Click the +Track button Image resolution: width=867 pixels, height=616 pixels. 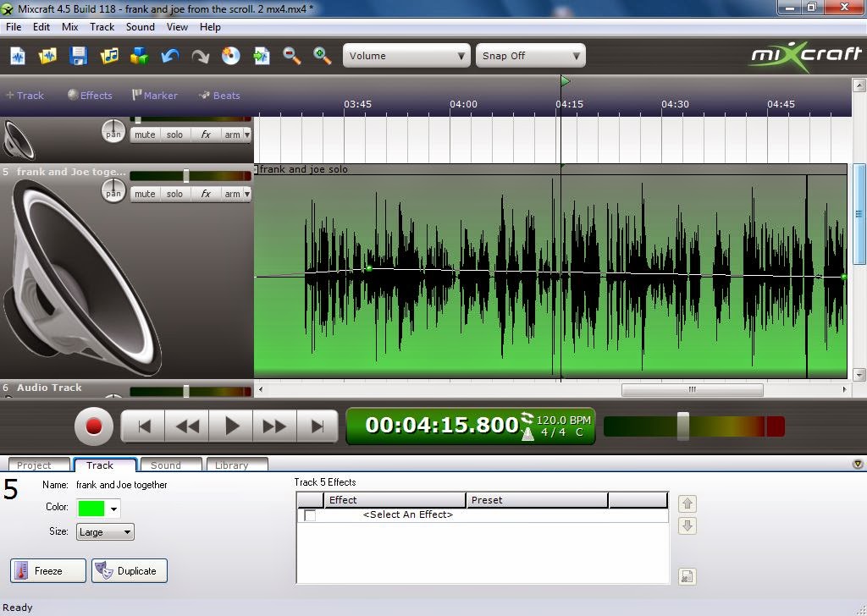point(25,96)
